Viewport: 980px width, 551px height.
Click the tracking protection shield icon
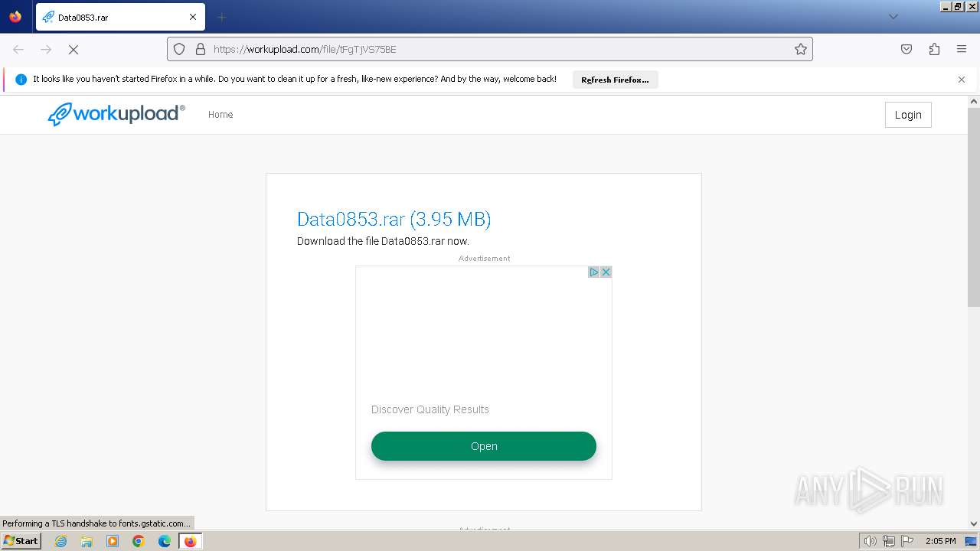179,49
